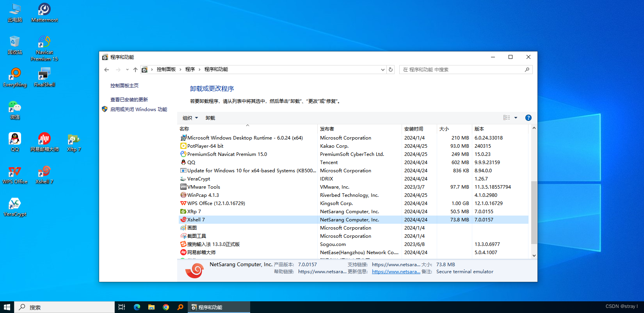
Task: Open 启用或关闭 Windows 功能 link
Action: [x=139, y=110]
